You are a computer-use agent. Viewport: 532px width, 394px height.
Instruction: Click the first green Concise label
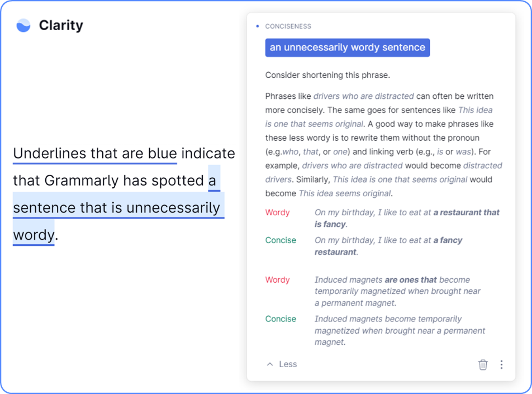click(281, 240)
